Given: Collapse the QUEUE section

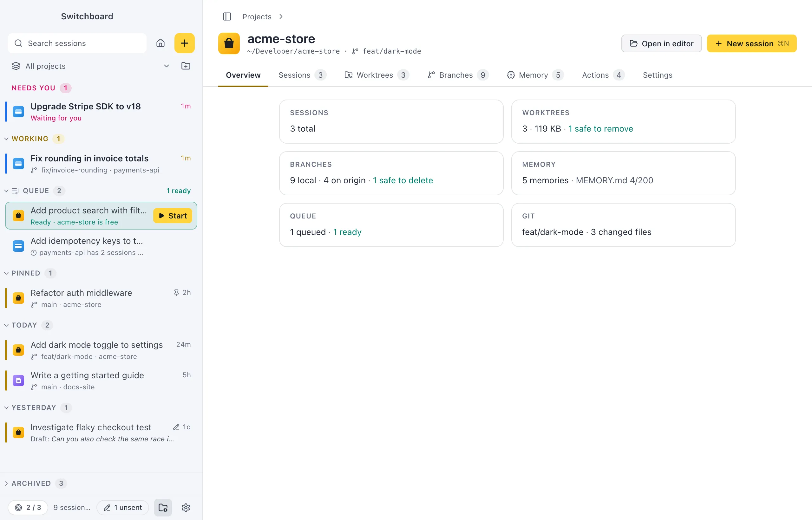Looking at the screenshot, I should coord(6,191).
